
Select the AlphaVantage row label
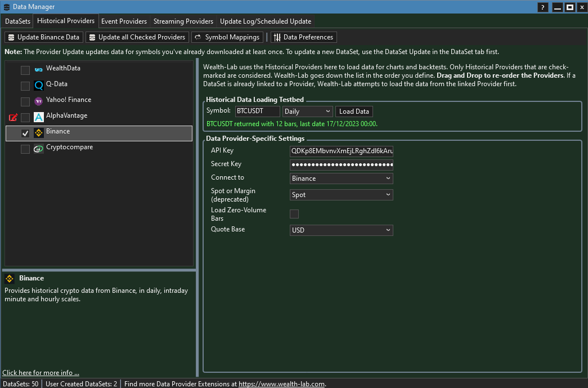click(67, 115)
